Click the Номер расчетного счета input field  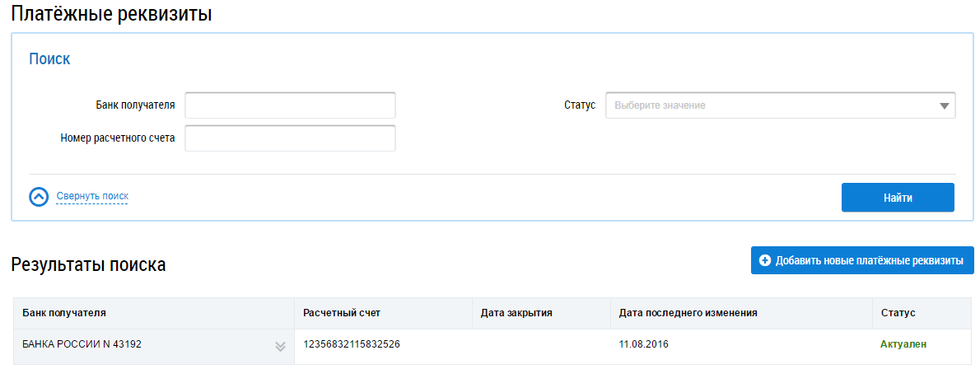(290, 138)
